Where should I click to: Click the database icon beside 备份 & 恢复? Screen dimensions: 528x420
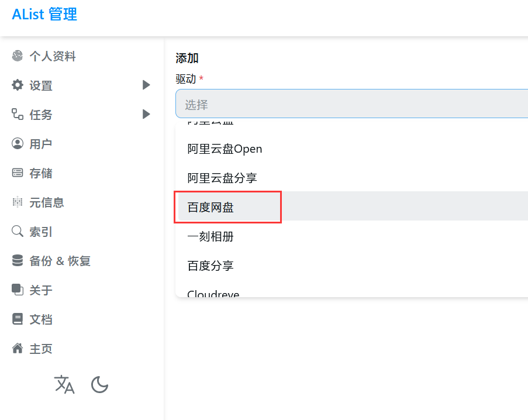coord(18,260)
